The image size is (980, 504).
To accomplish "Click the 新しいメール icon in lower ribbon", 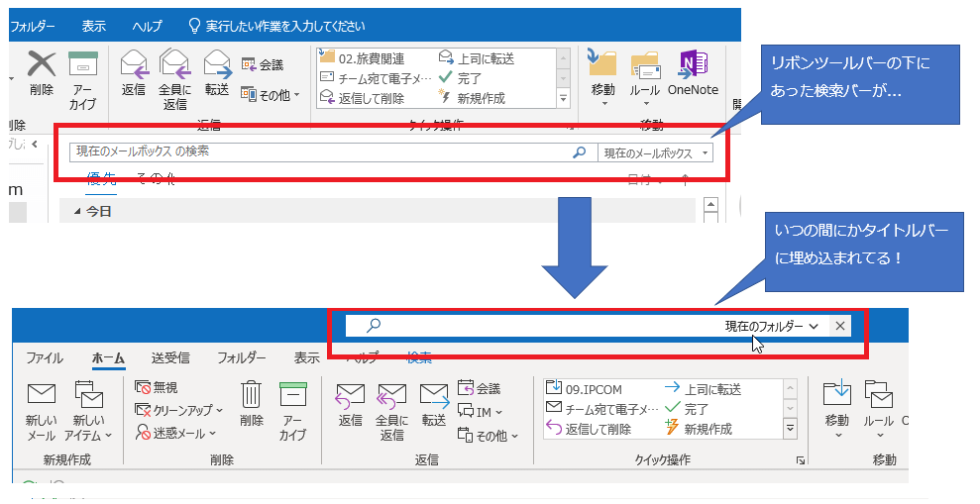I will pyautogui.click(x=41, y=396).
